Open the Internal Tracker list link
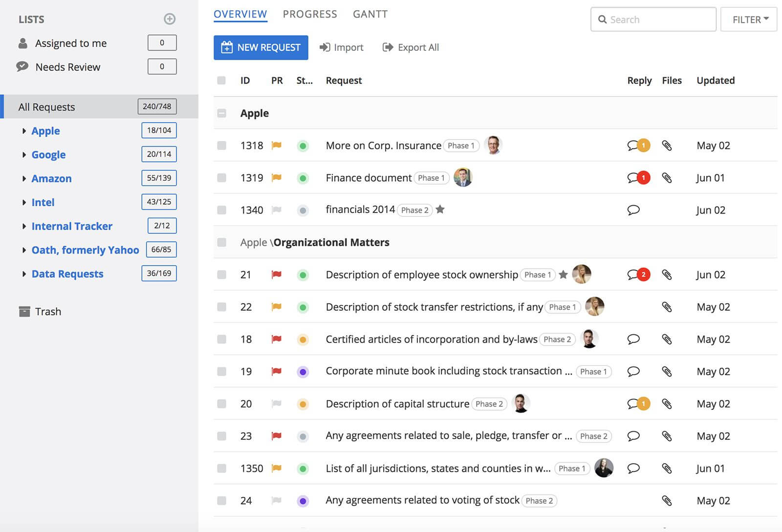Screen dimensions: 782x532 (72, 226)
